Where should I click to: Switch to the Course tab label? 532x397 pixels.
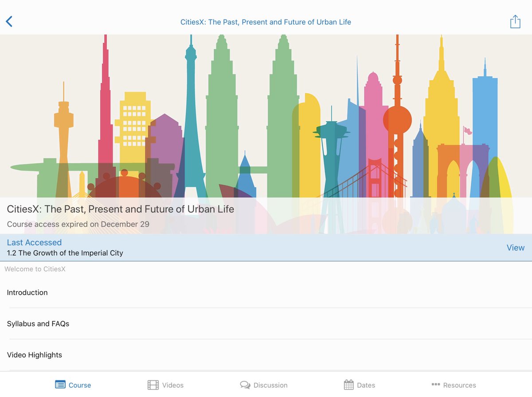click(x=80, y=385)
